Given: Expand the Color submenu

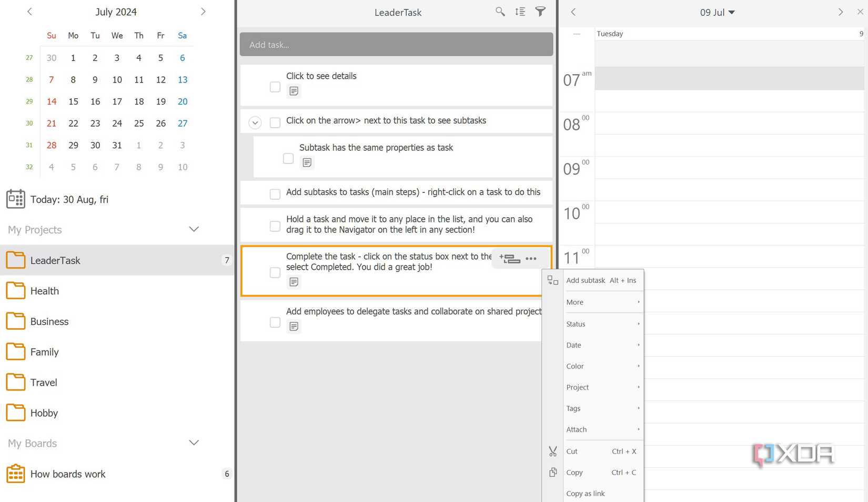Looking at the screenshot, I should point(603,366).
